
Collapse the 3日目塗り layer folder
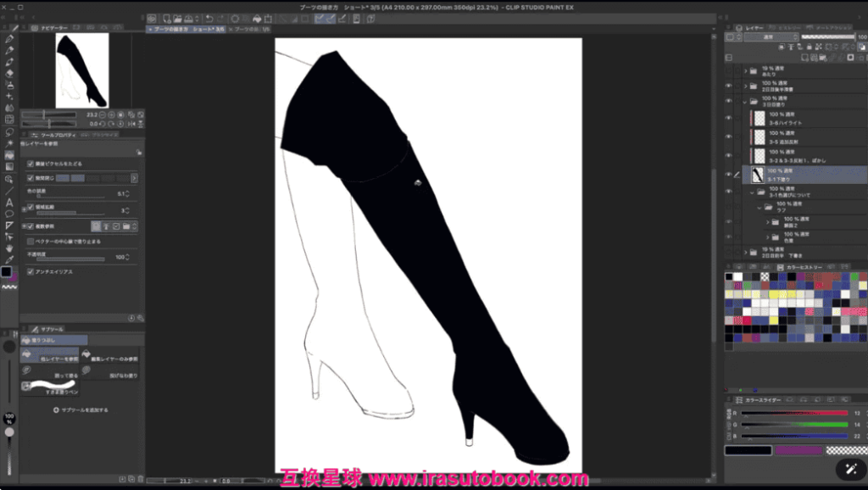(745, 101)
